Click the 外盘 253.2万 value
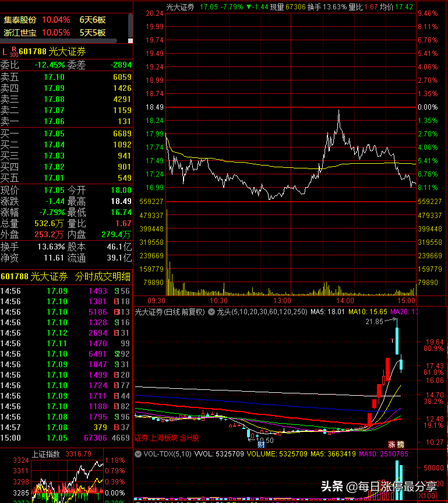The width and height of the screenshot is (448, 503). 49,234
